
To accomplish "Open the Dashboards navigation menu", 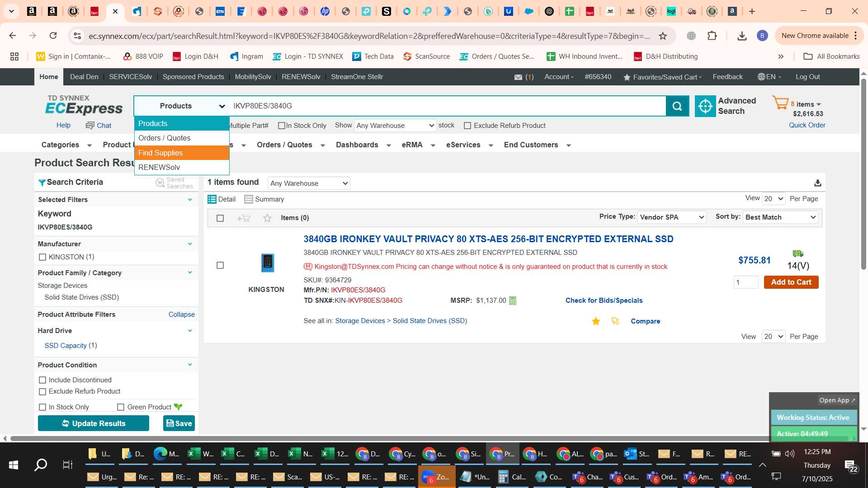I will [363, 145].
